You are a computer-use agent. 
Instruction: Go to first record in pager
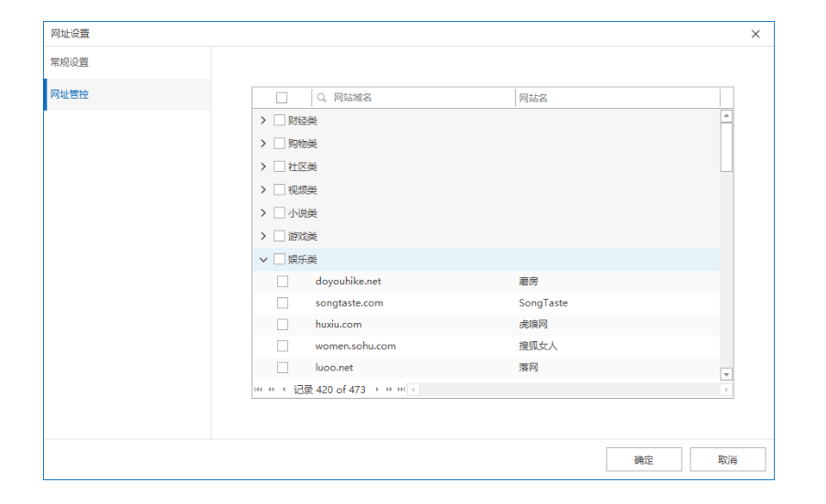click(258, 390)
